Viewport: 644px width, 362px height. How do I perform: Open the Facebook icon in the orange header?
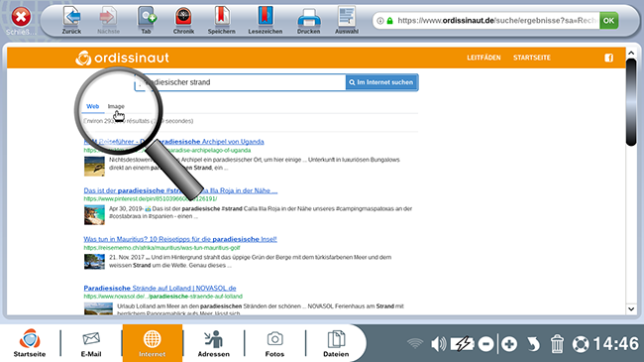pyautogui.click(x=608, y=58)
